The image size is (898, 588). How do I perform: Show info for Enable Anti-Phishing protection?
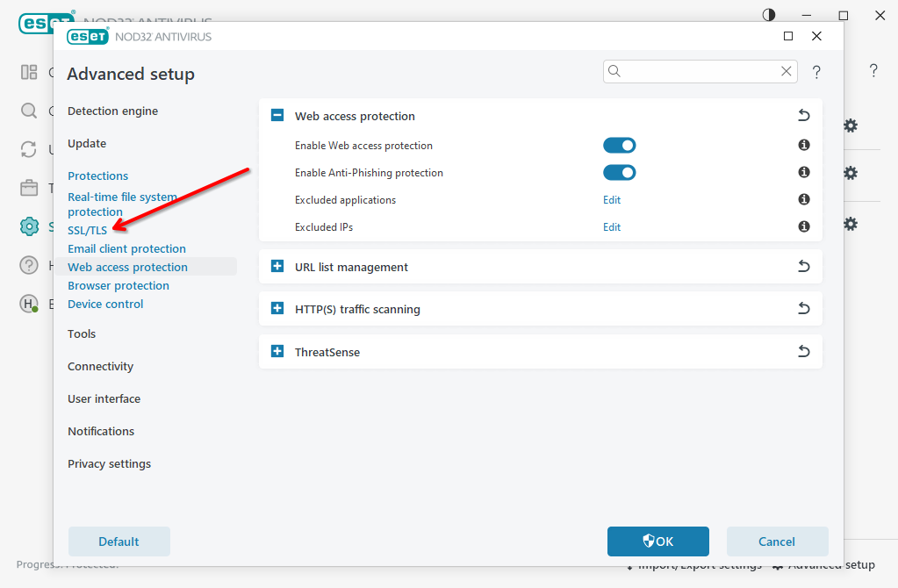coord(804,172)
